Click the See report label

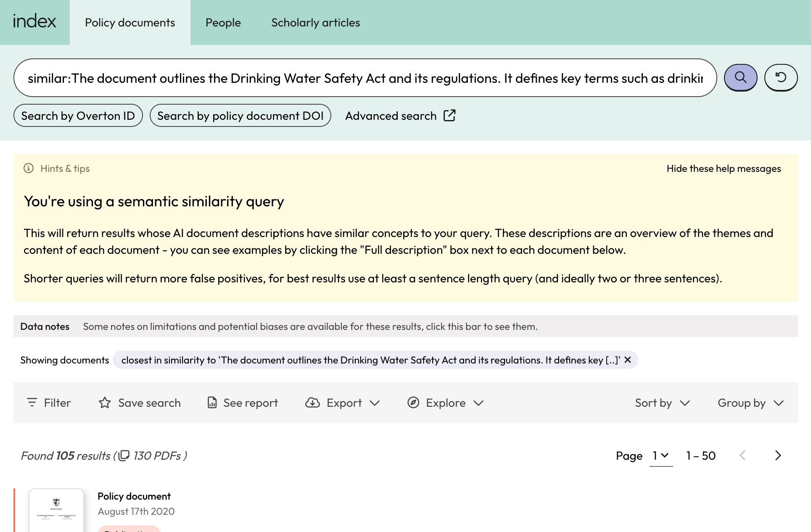click(x=251, y=403)
